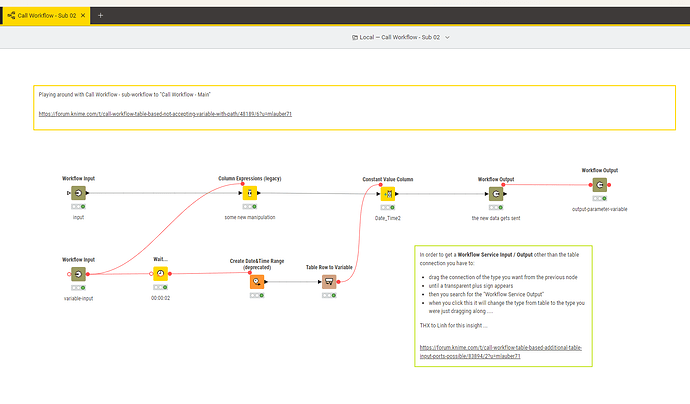690x404 pixels.
Task: Close the 'Call Workflow - Sub 02' tab
Action: click(x=83, y=15)
